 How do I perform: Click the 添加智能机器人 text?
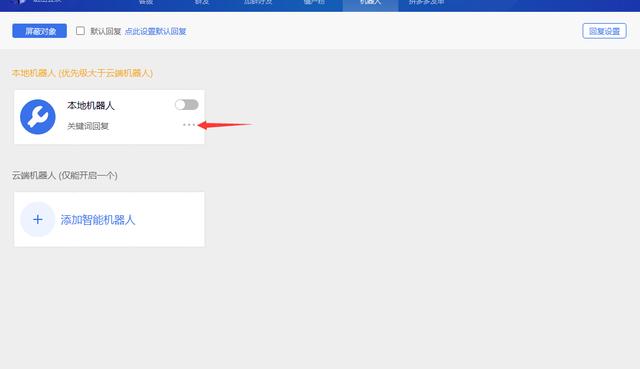pos(98,220)
